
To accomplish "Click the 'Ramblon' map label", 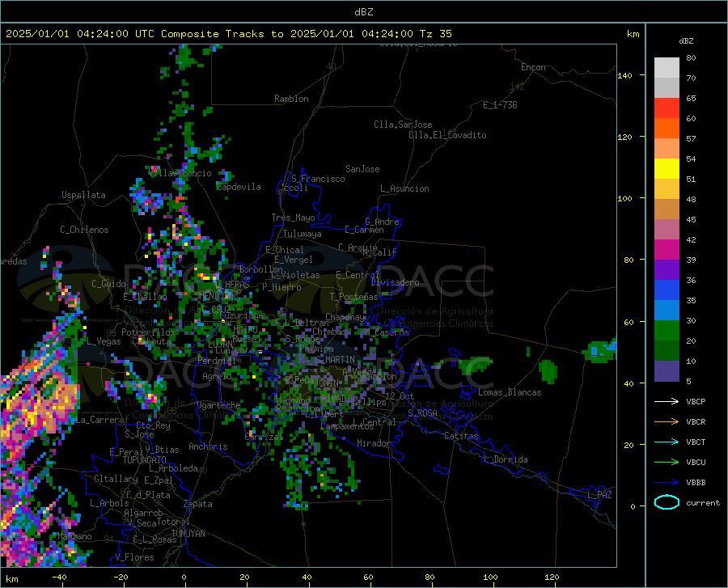I will click(291, 99).
